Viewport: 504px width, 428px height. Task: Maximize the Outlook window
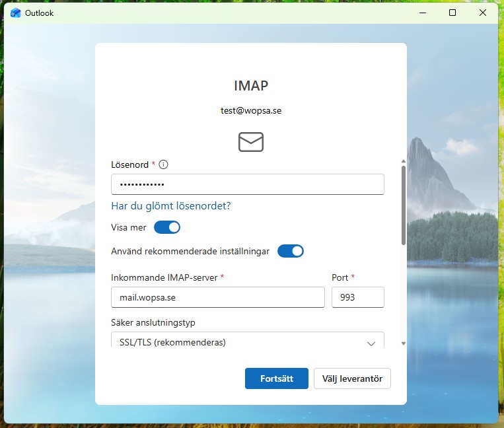(452, 13)
